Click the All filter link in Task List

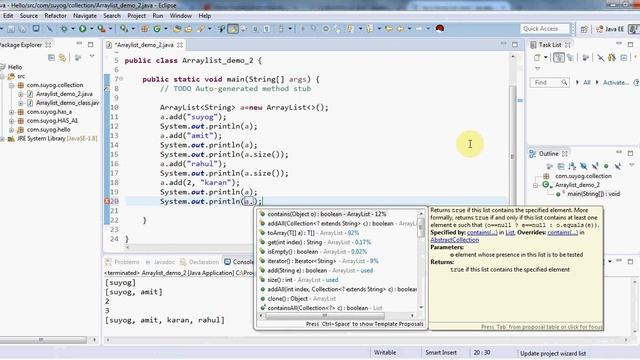point(587,82)
